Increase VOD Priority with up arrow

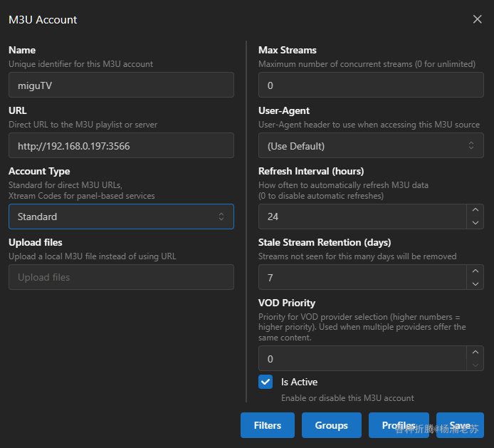click(x=475, y=352)
